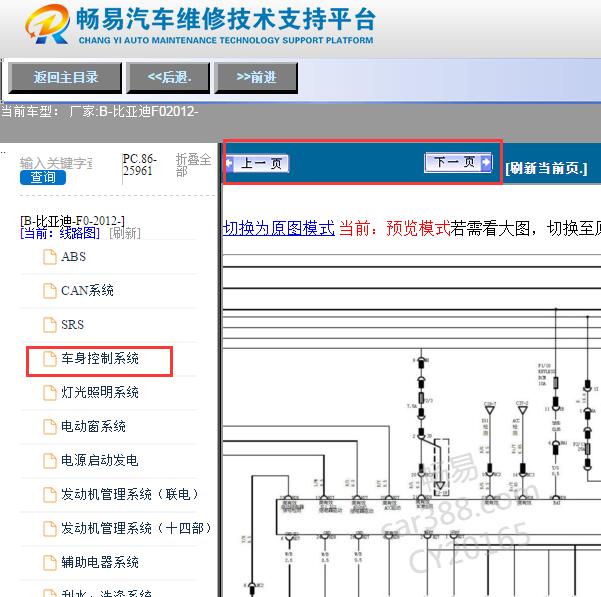Click document icon beside SRS
Image resolution: width=601 pixels, height=597 pixels.
coord(50,325)
